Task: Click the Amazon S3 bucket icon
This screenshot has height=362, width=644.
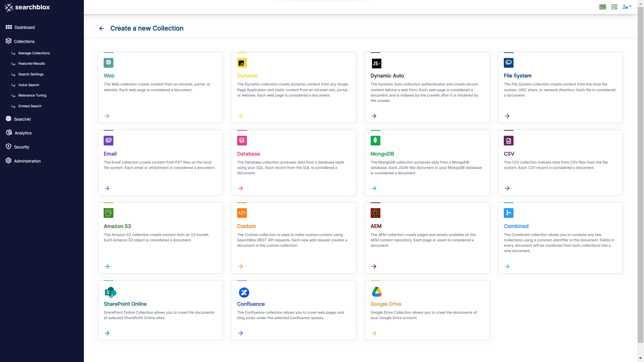Action: pos(108,213)
